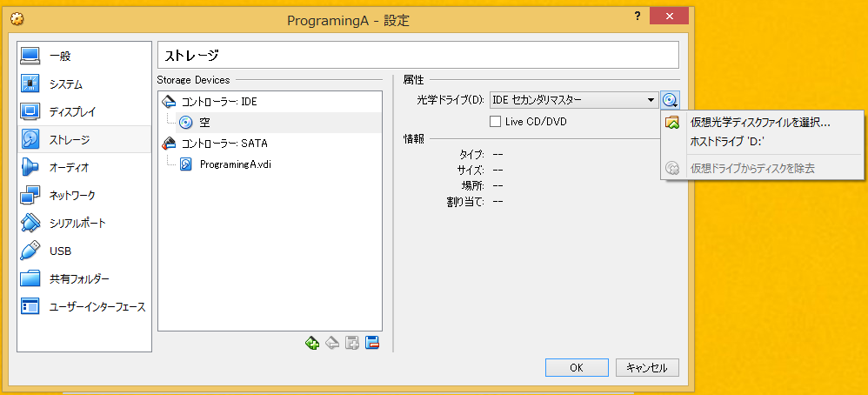Click the キャンセル button

(647, 368)
